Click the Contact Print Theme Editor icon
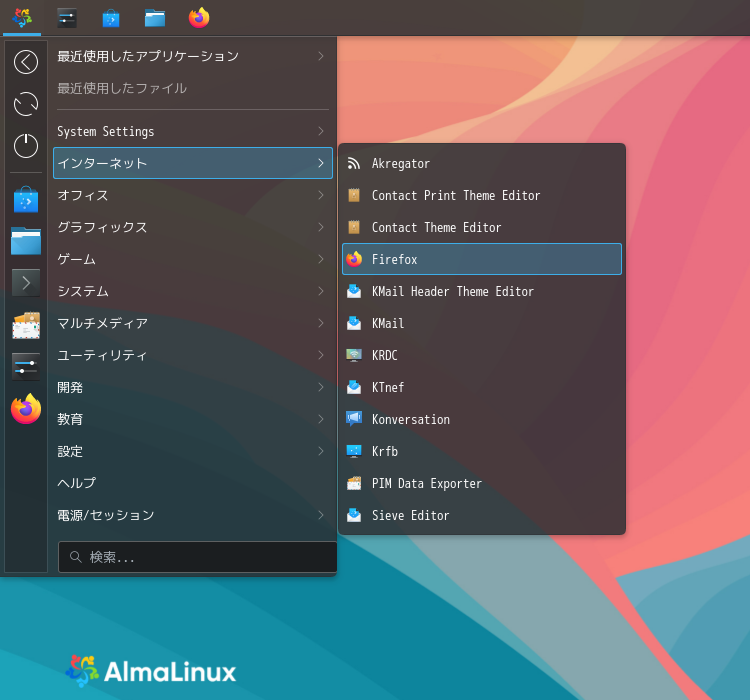750x700 pixels. (x=353, y=195)
